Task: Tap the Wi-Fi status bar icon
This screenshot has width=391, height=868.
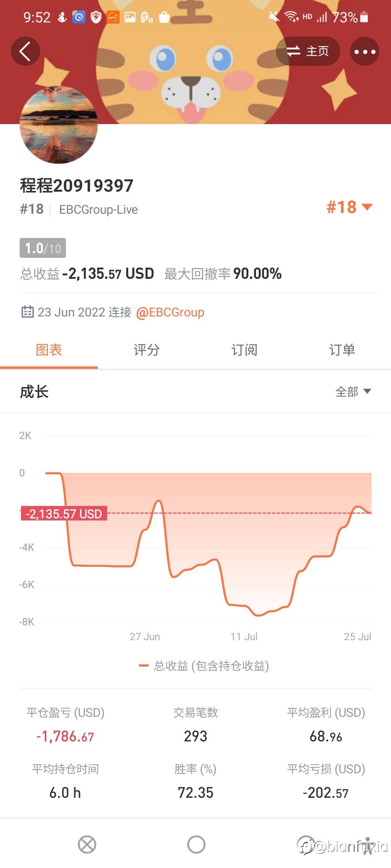Action: 291,17
